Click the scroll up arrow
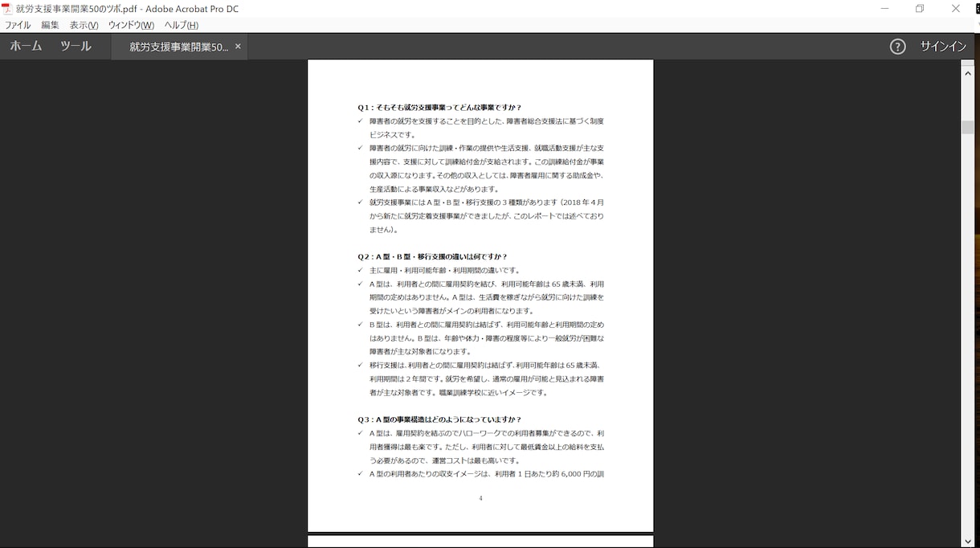 [967, 72]
